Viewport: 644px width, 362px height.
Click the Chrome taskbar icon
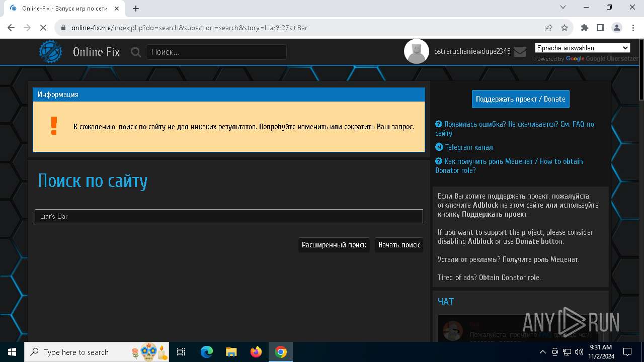click(281, 352)
